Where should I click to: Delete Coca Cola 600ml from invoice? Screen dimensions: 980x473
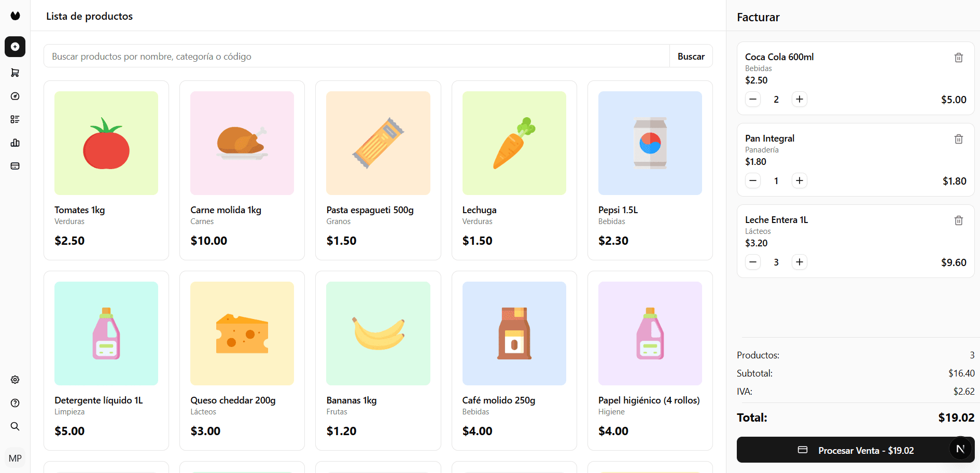point(959,58)
